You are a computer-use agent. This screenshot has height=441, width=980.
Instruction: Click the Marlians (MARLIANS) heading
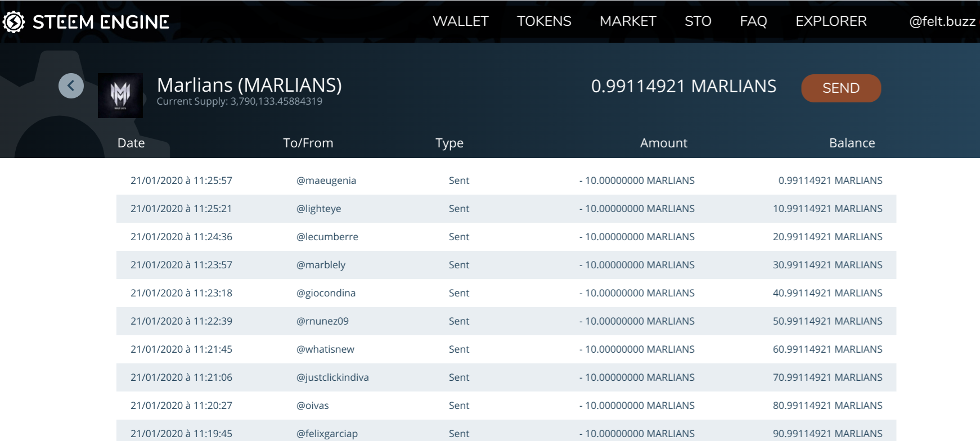click(x=249, y=85)
